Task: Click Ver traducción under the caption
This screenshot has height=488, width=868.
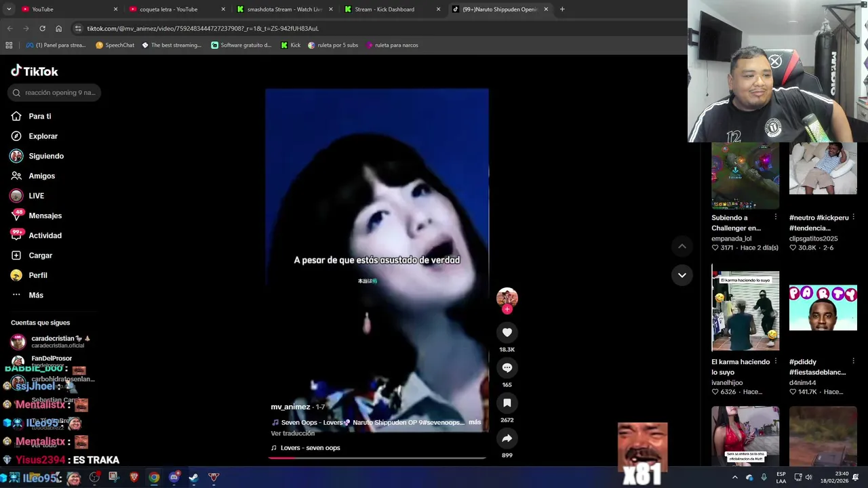Action: (x=293, y=433)
